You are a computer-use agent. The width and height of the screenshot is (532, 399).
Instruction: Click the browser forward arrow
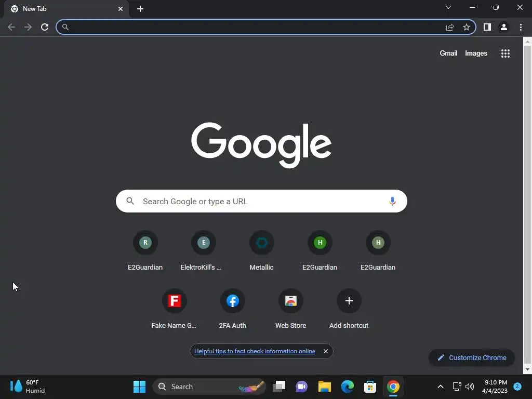click(28, 27)
